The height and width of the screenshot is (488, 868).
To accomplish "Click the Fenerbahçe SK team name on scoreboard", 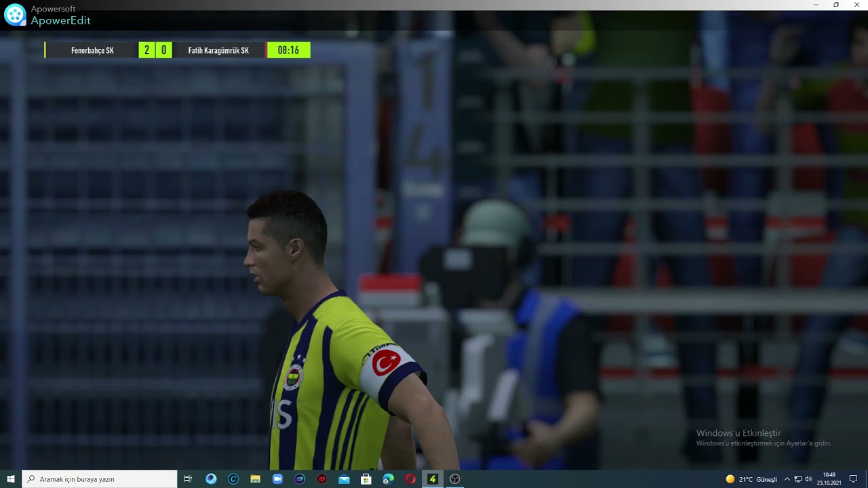I will [x=92, y=50].
